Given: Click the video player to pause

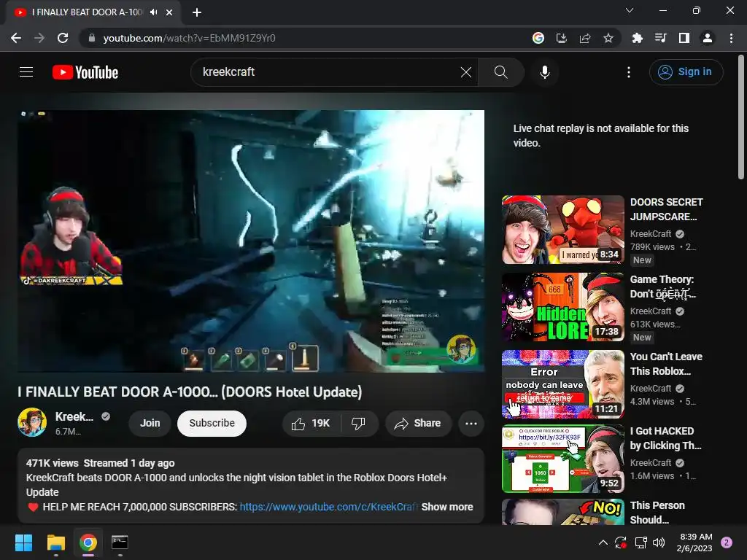Looking at the screenshot, I should coord(251,241).
